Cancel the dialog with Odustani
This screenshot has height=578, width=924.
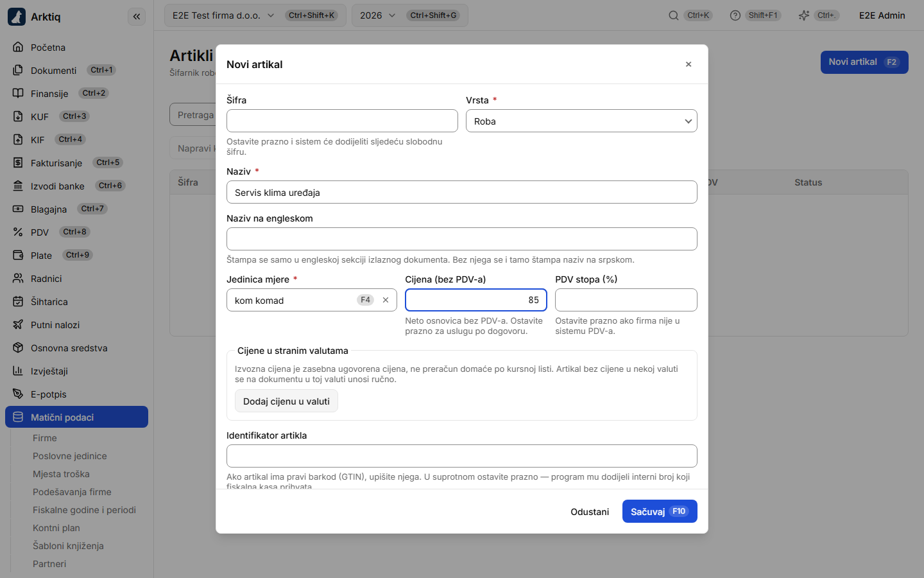click(x=590, y=511)
